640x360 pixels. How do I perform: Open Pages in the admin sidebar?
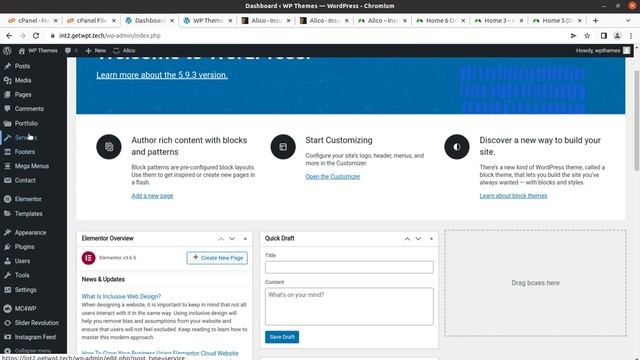pos(23,95)
